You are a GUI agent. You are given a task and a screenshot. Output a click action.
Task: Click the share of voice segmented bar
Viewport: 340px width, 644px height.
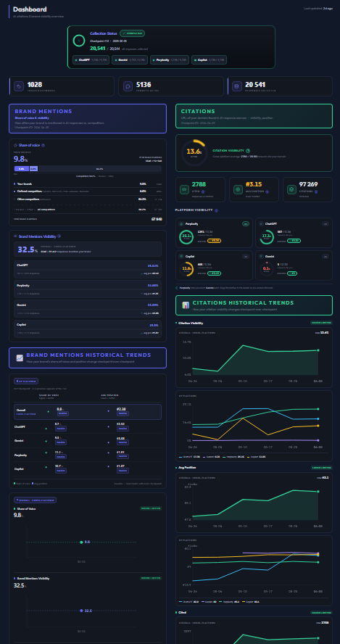pos(88,168)
